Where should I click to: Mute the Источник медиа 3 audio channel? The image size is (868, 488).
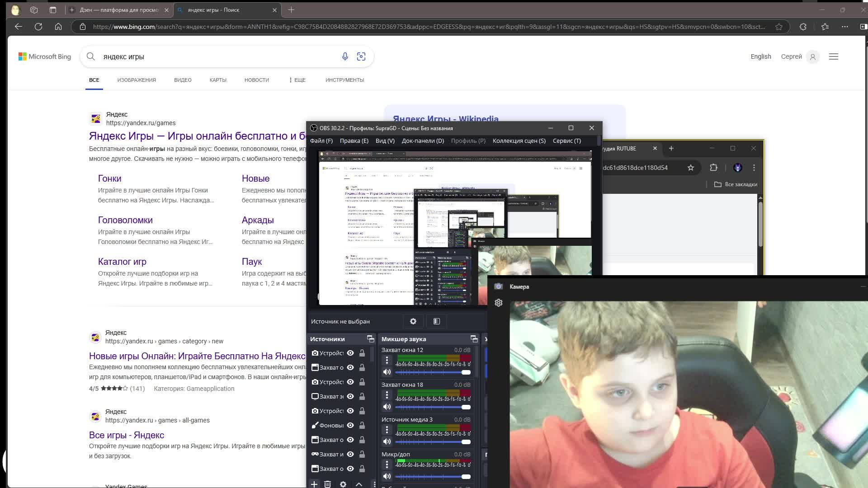tap(387, 441)
